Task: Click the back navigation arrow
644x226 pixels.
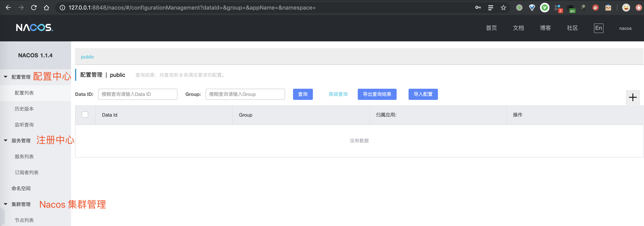Action: coord(9,8)
